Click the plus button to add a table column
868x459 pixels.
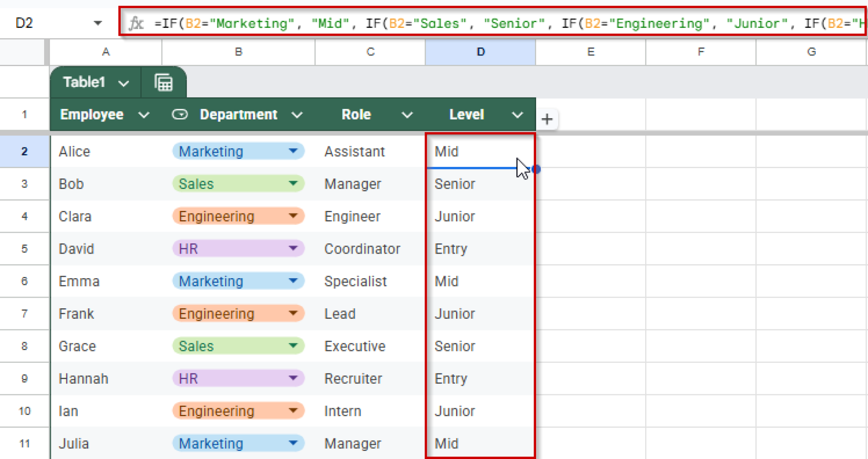pos(547,119)
